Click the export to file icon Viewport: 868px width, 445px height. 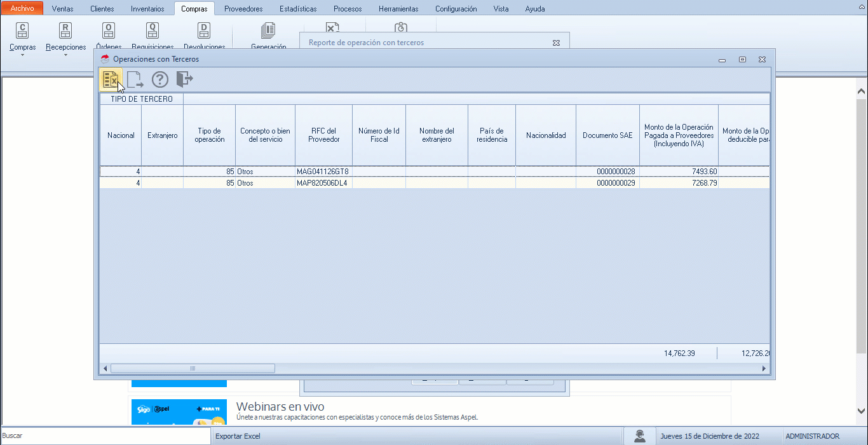135,79
